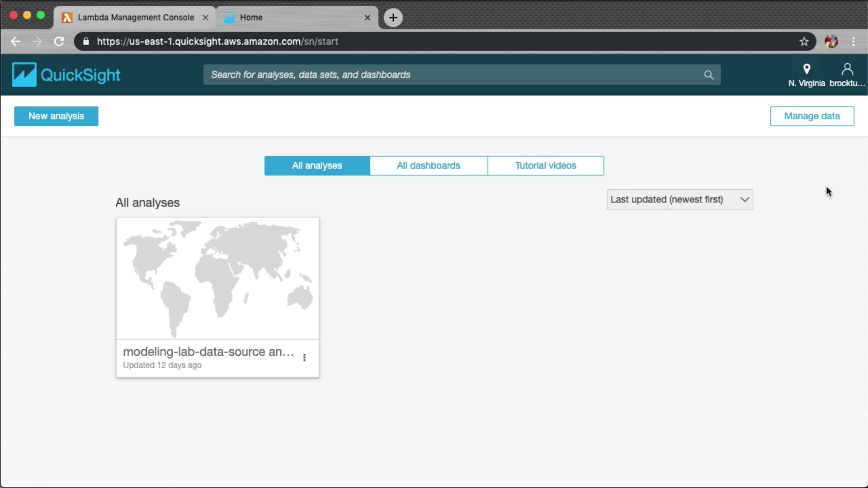Open a new browser tab
This screenshot has height=488, width=868.
pyautogui.click(x=393, y=18)
